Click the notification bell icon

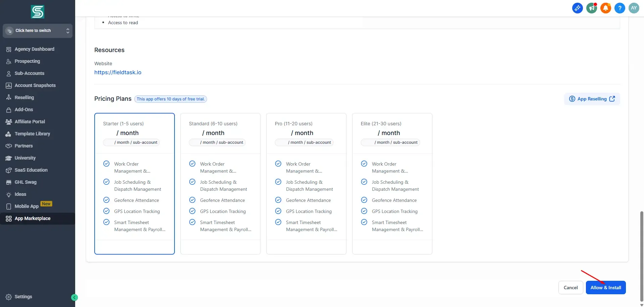tap(605, 8)
